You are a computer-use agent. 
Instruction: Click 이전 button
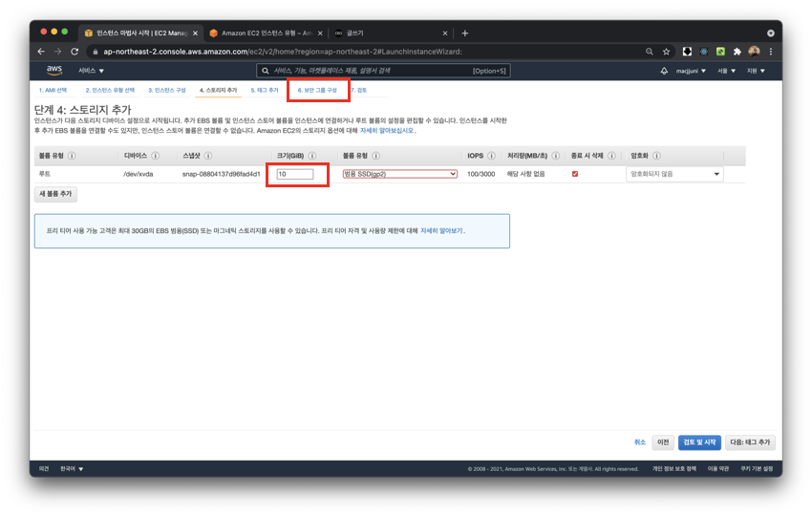coord(663,442)
